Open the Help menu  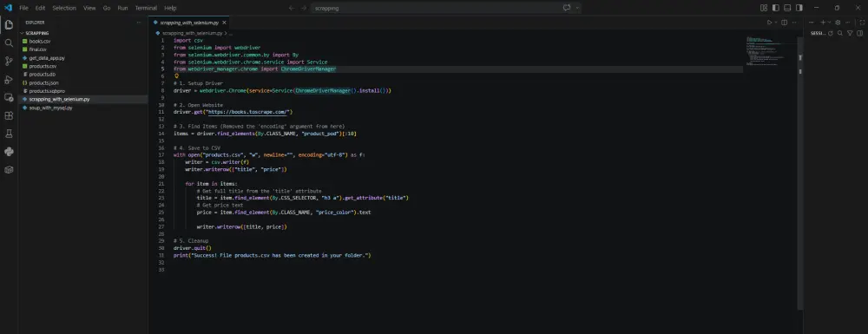170,8
